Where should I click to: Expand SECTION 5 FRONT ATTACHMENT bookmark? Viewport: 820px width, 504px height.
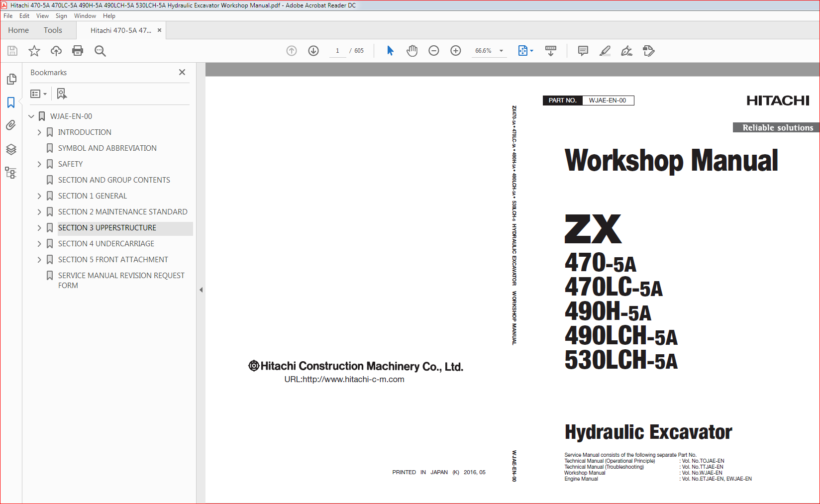point(39,260)
